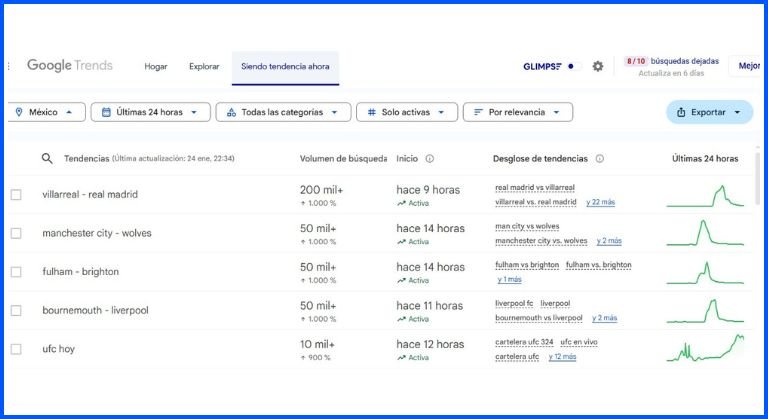Screen dimensions: 768x419
Task: Click the bournemouth - liverpool sparkline chart
Action: point(705,311)
